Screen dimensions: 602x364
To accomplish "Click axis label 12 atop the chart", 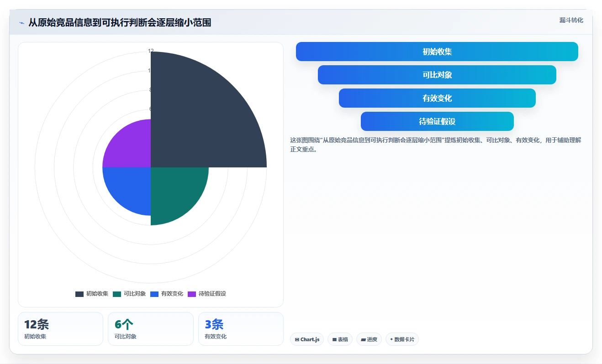I will tap(151, 51).
